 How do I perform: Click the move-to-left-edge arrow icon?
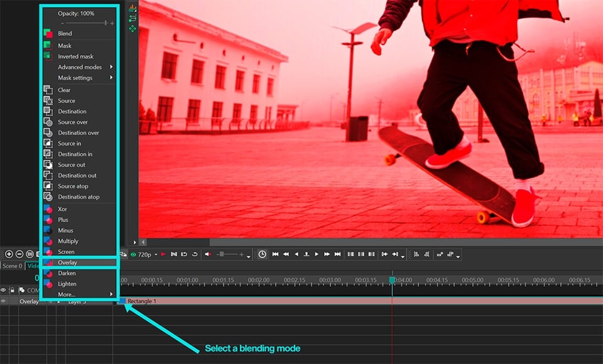384,254
